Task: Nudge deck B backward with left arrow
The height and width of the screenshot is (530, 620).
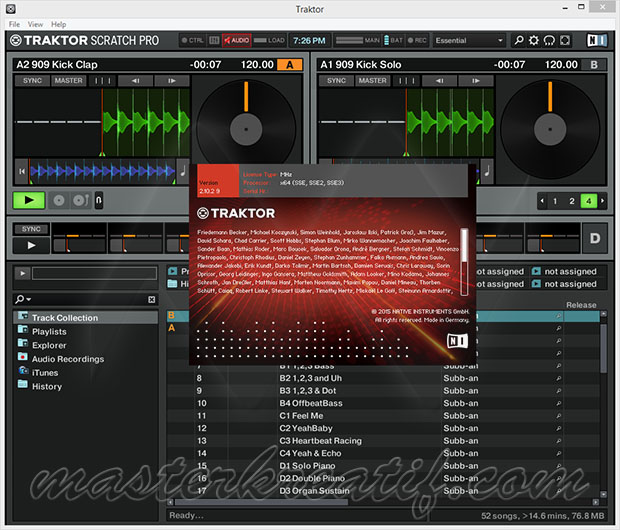Action: (x=439, y=81)
